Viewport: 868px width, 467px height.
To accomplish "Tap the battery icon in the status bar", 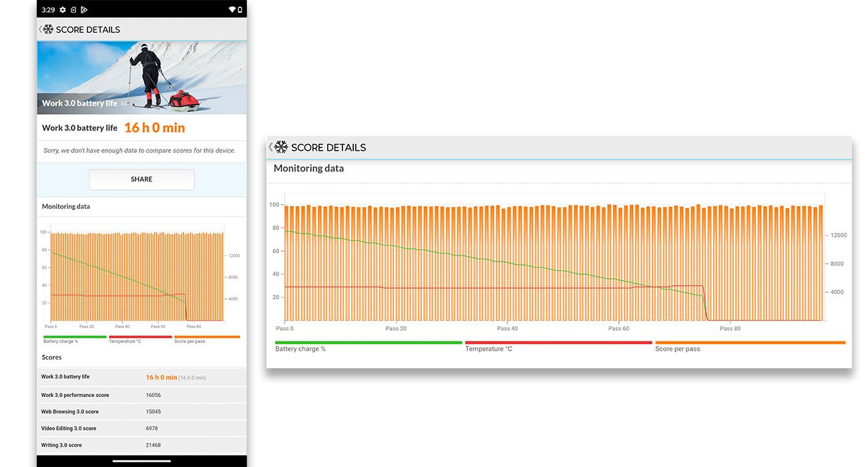I will point(240,10).
